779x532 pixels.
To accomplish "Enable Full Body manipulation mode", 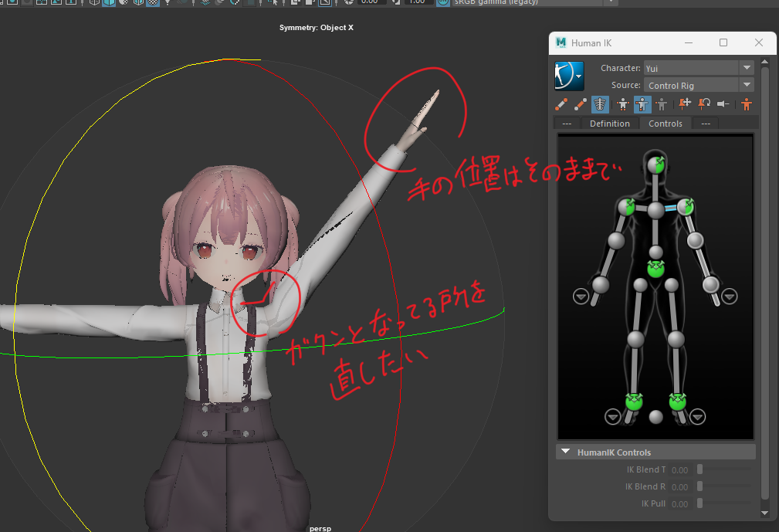I will (623, 104).
